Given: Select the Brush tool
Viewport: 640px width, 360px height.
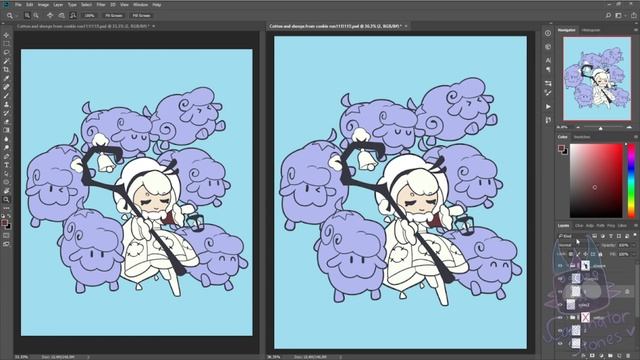Looking at the screenshot, I should [x=6, y=96].
